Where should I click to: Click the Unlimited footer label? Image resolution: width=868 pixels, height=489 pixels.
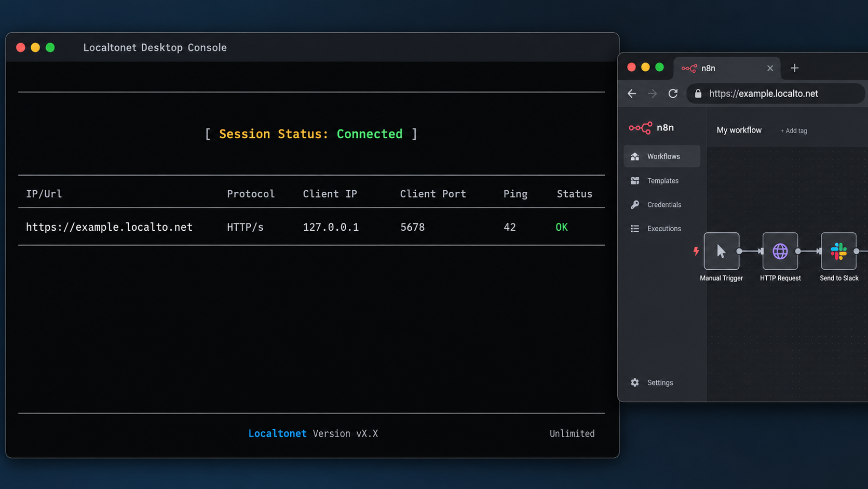[572, 433]
